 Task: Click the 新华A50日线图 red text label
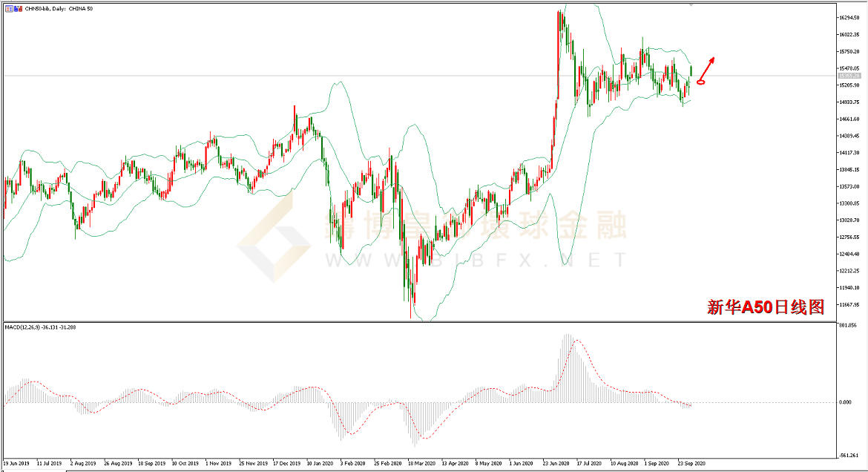765,307
